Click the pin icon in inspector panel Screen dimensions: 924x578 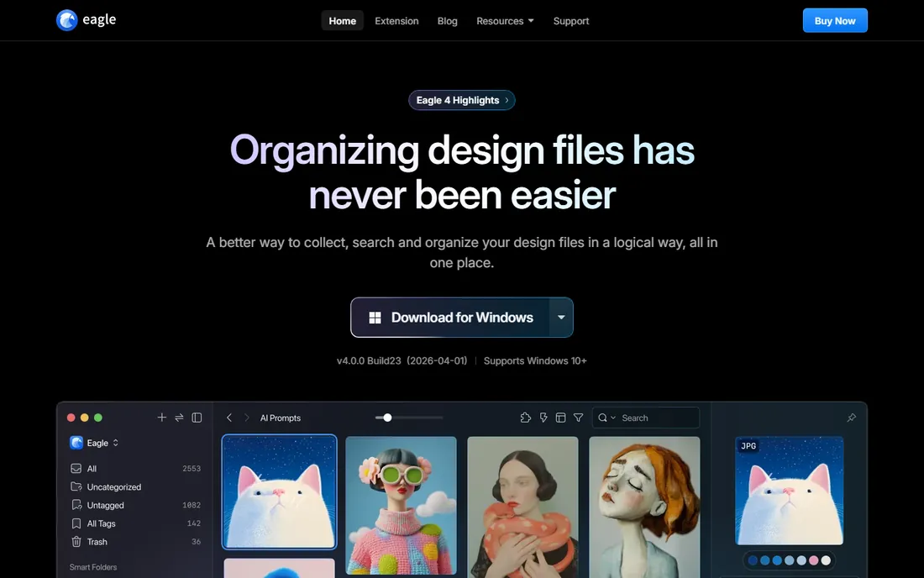click(x=852, y=418)
